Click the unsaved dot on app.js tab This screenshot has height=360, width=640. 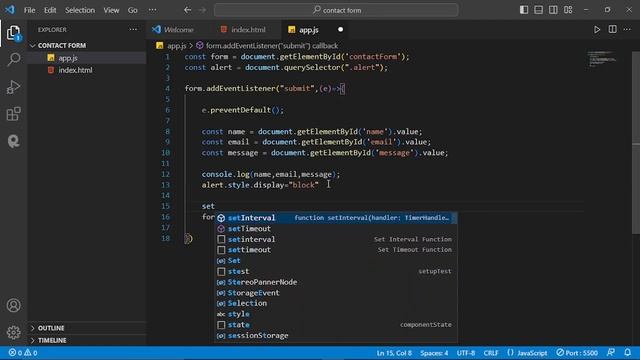pos(340,29)
